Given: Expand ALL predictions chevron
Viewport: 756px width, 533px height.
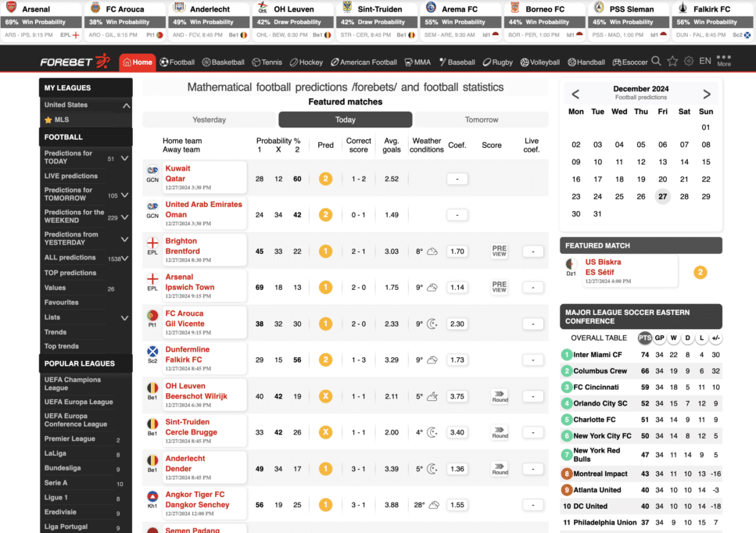Looking at the screenshot, I should [x=125, y=259].
